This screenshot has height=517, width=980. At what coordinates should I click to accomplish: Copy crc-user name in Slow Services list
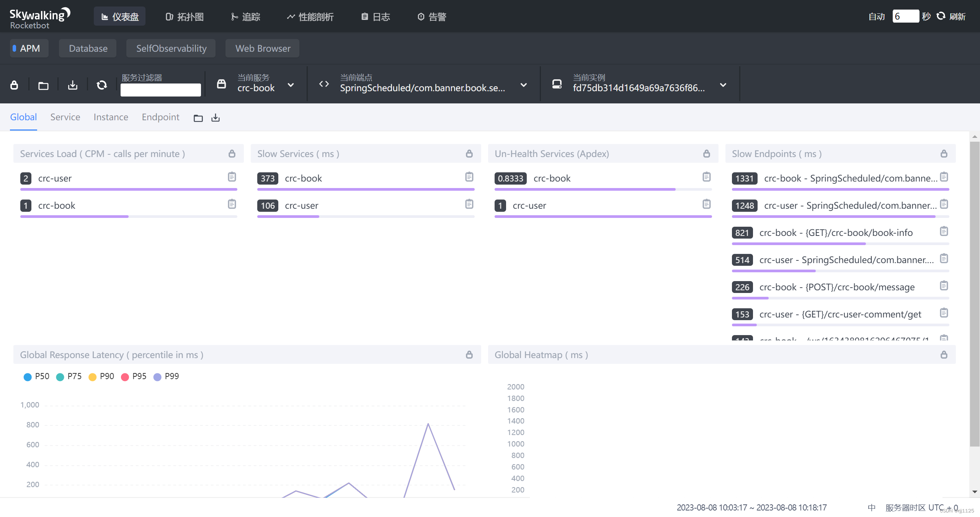point(469,204)
